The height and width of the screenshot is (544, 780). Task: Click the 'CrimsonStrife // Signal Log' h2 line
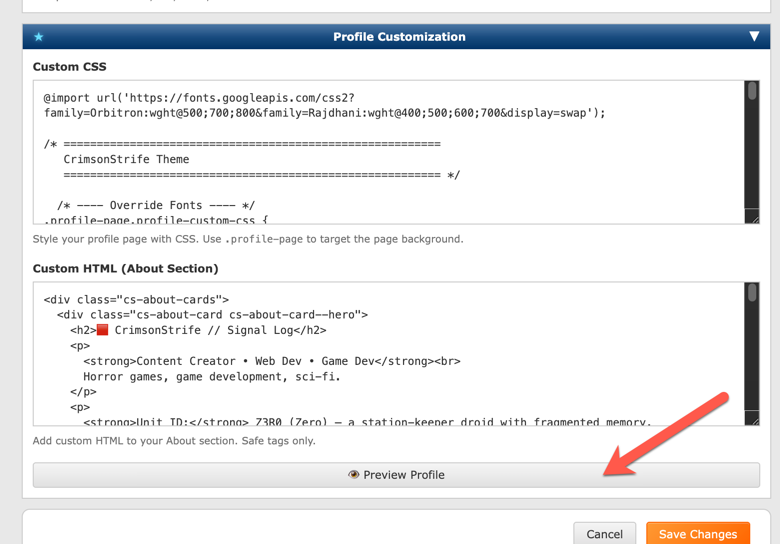point(198,330)
